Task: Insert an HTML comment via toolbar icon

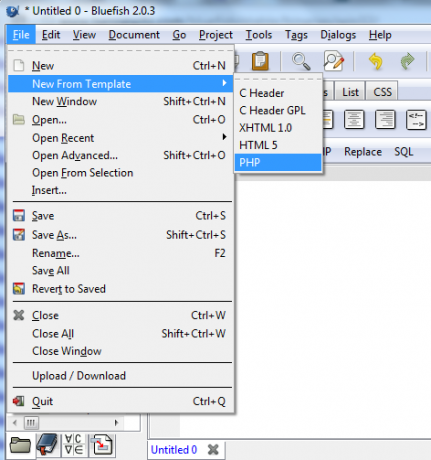Action: 416,119
